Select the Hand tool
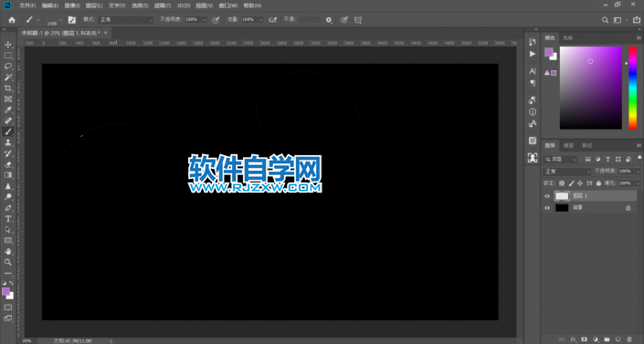 (x=8, y=251)
